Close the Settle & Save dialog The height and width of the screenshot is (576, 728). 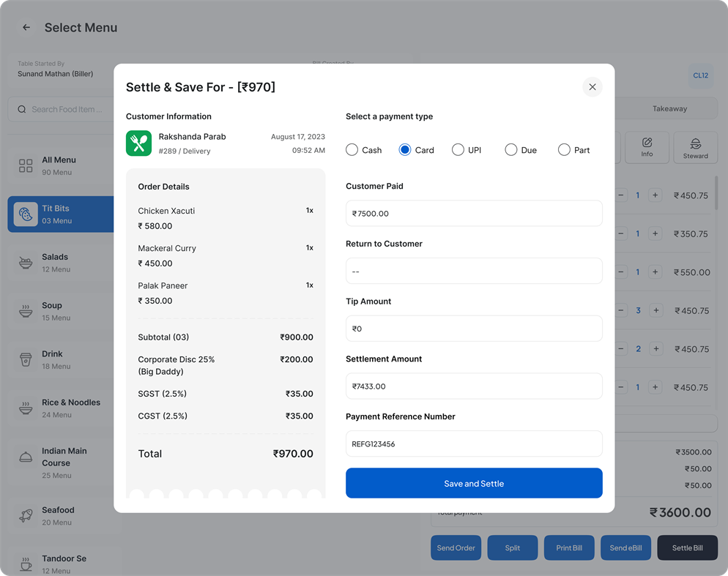[x=593, y=87]
